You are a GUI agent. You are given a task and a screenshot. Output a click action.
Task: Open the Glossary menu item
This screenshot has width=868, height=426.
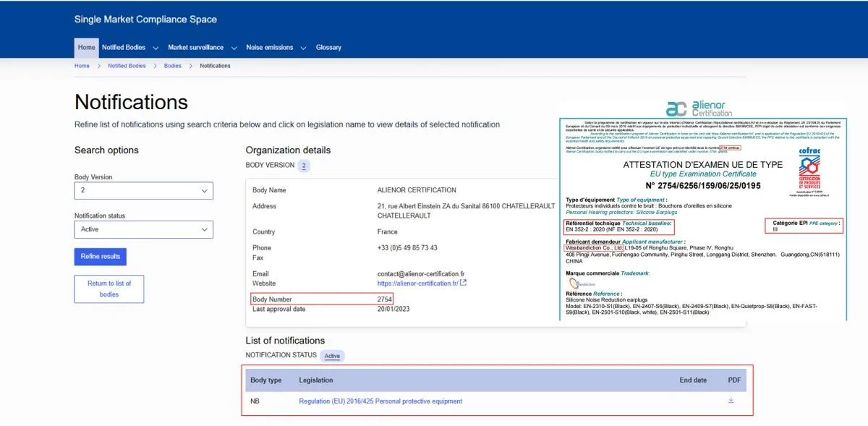(328, 48)
